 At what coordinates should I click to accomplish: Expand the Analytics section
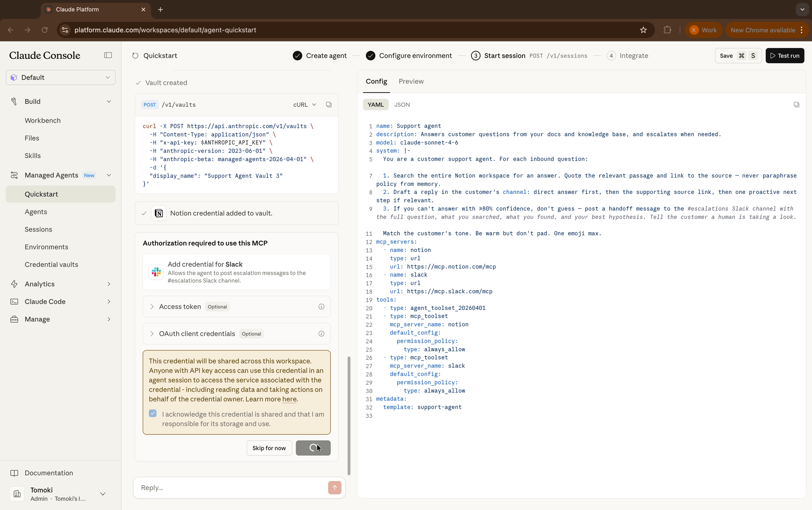[109, 284]
